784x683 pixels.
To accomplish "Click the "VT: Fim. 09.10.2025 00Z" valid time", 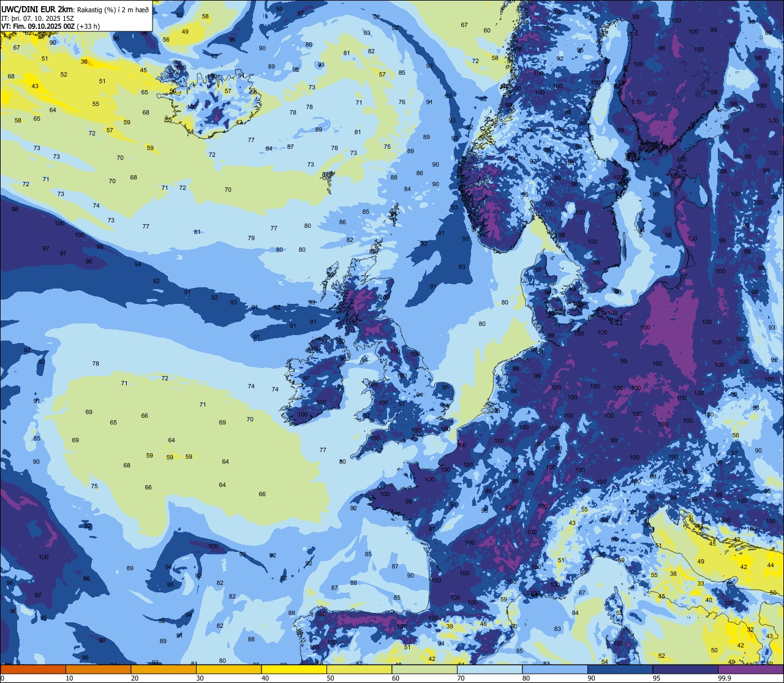I will [38, 26].
